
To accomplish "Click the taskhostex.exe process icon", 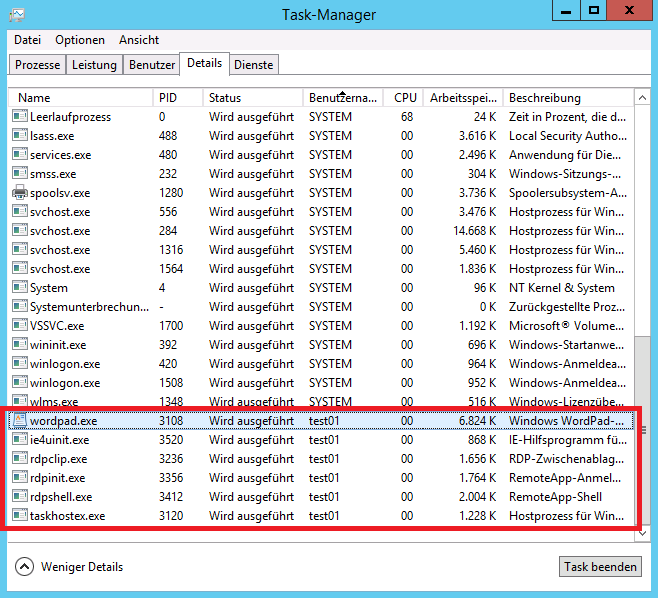I will coord(19,516).
